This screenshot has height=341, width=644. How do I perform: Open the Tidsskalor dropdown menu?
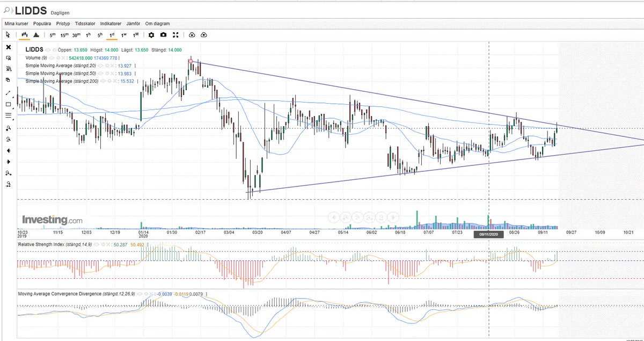[x=85, y=24]
